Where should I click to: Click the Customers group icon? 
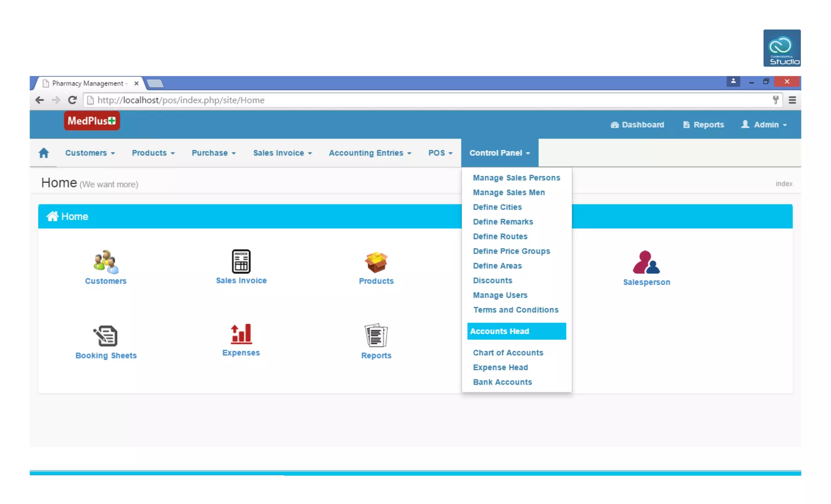(x=106, y=262)
